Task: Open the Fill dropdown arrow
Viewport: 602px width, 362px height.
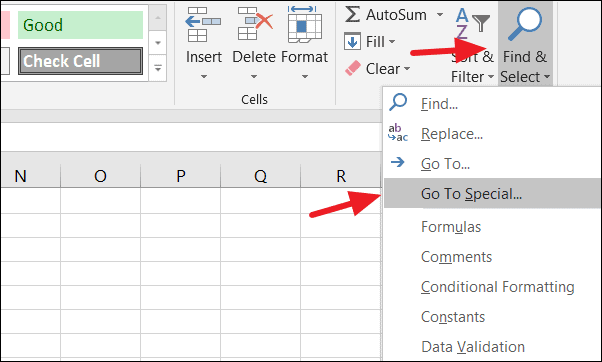Action: (392, 41)
